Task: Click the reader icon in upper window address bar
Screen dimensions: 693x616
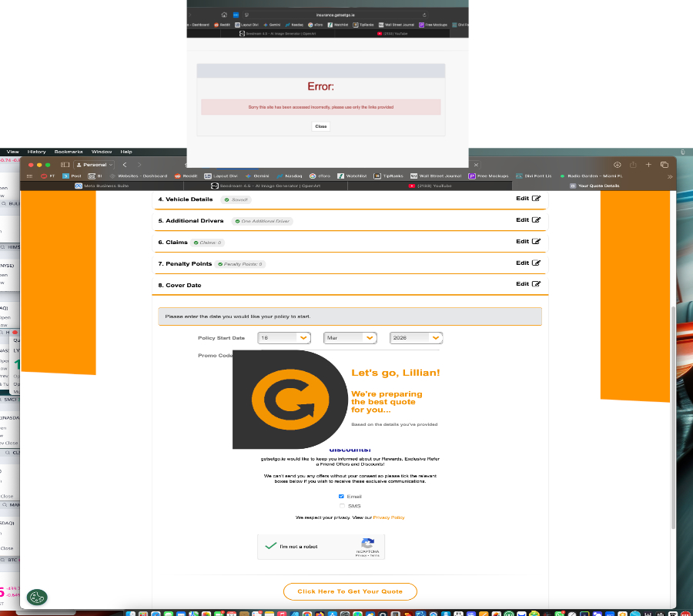Action: 246,15
